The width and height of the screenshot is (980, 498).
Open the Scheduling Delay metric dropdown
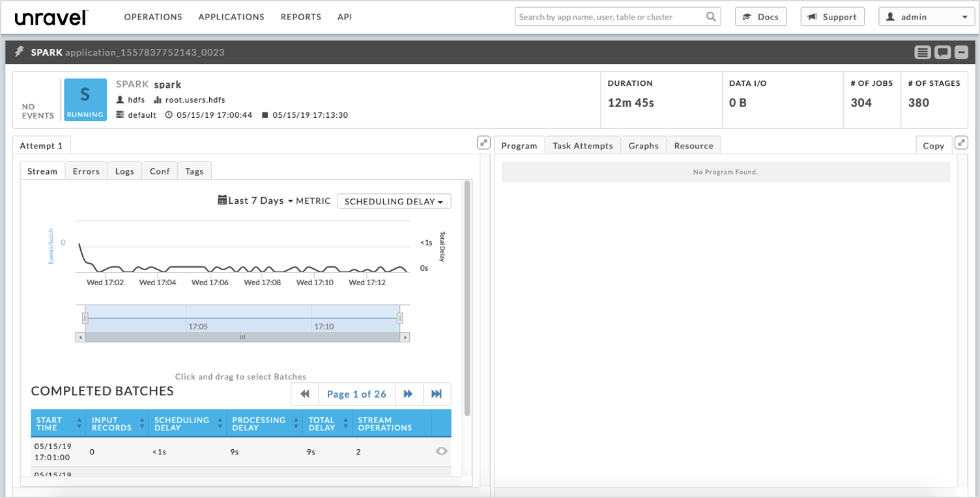click(394, 202)
